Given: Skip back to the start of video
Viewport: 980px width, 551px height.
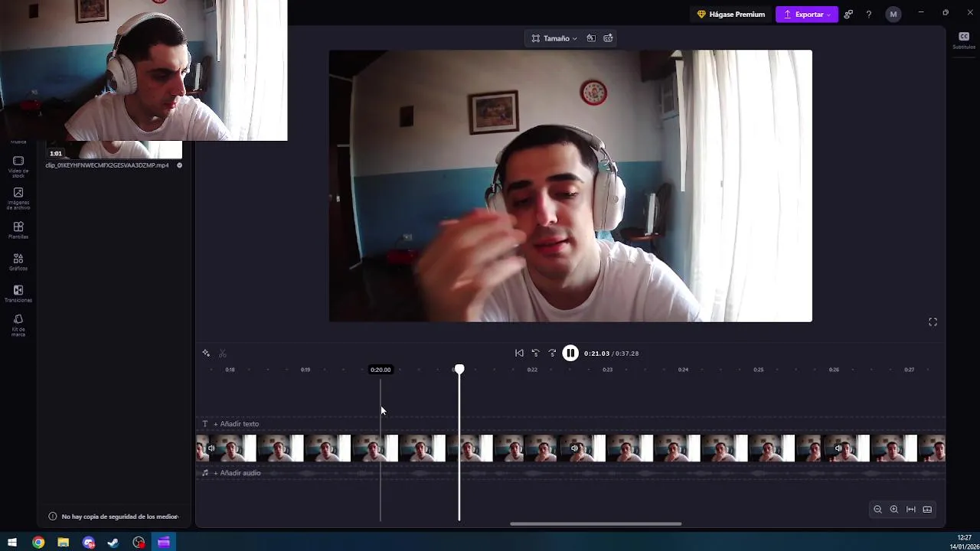Looking at the screenshot, I should tap(519, 354).
